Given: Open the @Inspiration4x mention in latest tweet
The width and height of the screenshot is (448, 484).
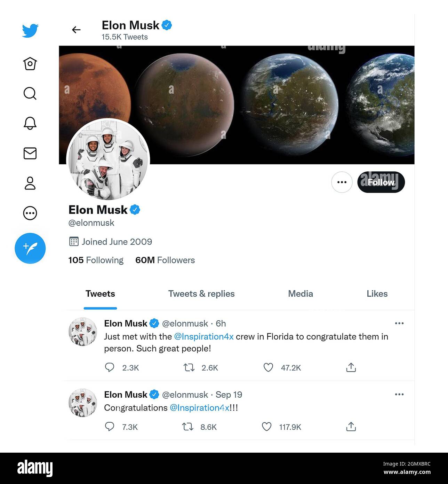Looking at the screenshot, I should (203, 337).
